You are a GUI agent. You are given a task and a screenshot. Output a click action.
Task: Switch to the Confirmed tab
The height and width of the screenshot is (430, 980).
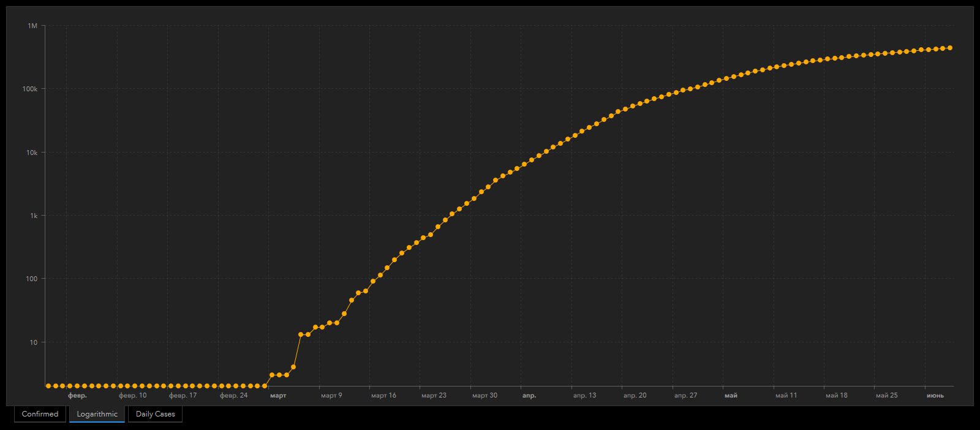(40, 414)
